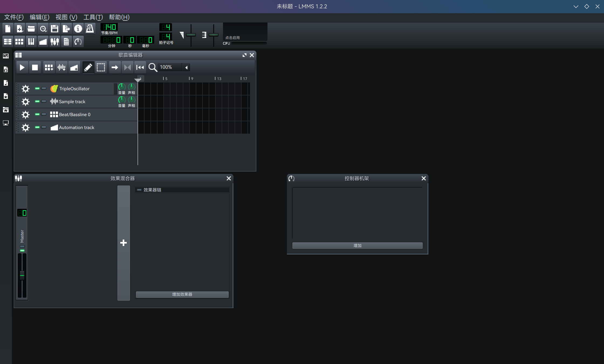Click the Add beat/bassline button in the Song Editor
The image size is (604, 364).
(49, 67)
